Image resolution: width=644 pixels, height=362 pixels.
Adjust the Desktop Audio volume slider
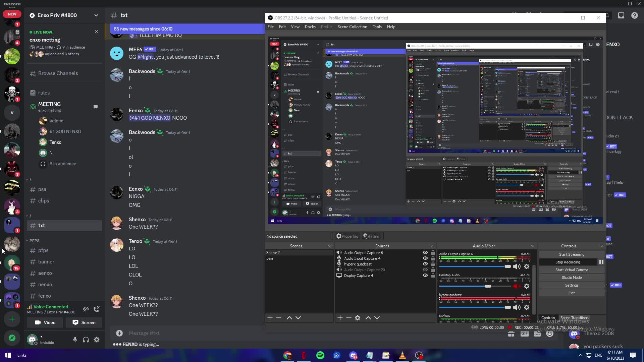[488, 286]
